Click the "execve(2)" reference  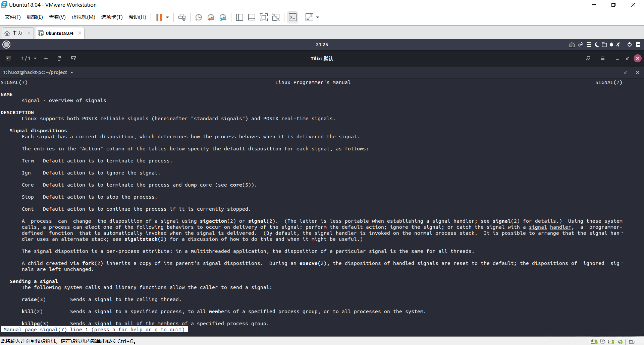pyautogui.click(x=313, y=263)
